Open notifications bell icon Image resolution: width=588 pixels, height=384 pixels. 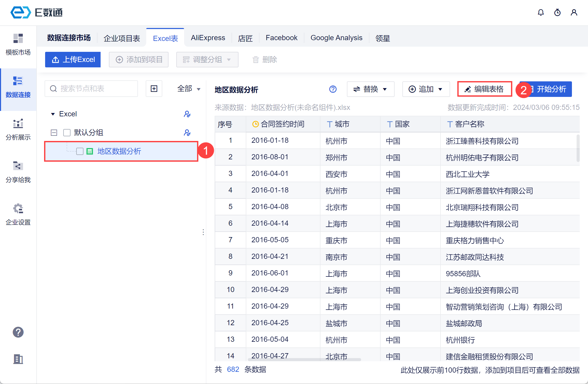click(541, 12)
